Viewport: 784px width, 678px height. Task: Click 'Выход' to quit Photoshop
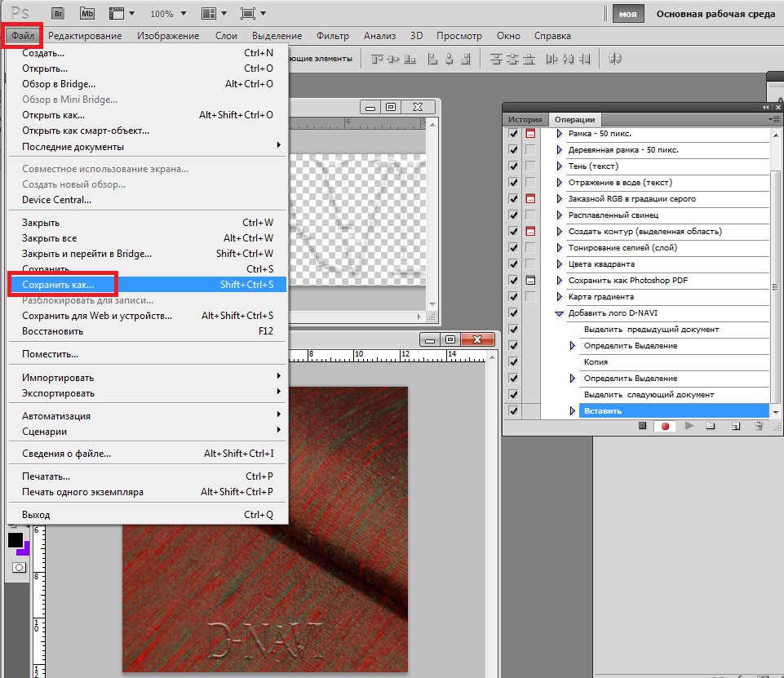147,515
